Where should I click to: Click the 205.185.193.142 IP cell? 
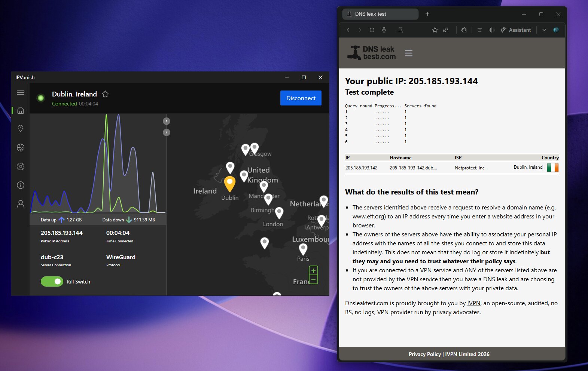tap(362, 168)
